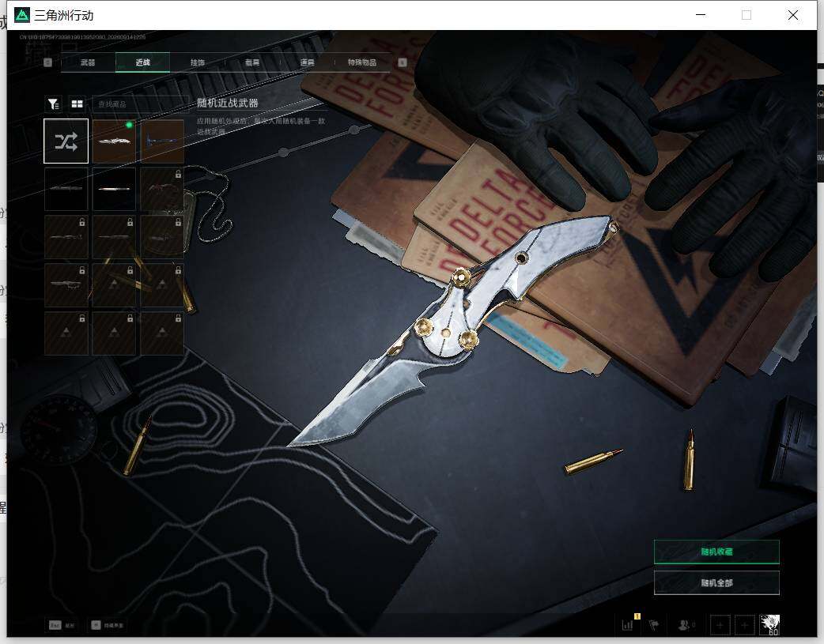
Task: Minimize the 三角洲行动 window
Action: pos(701,15)
